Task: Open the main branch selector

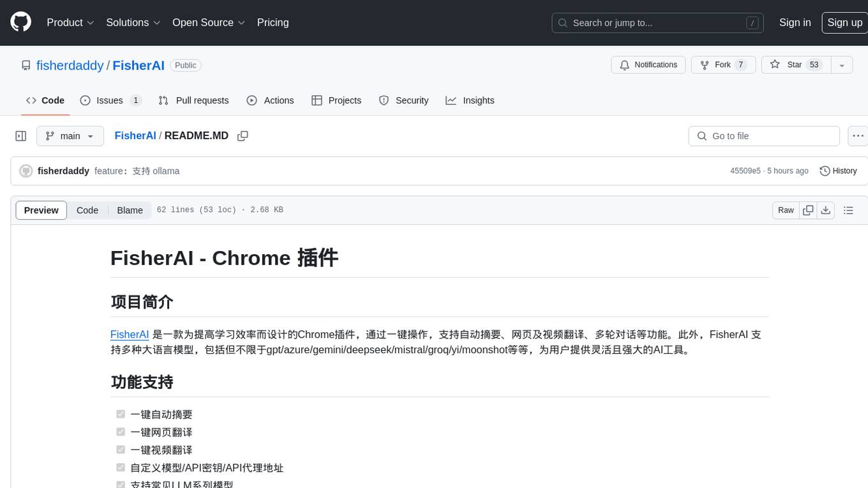Action: pos(70,136)
